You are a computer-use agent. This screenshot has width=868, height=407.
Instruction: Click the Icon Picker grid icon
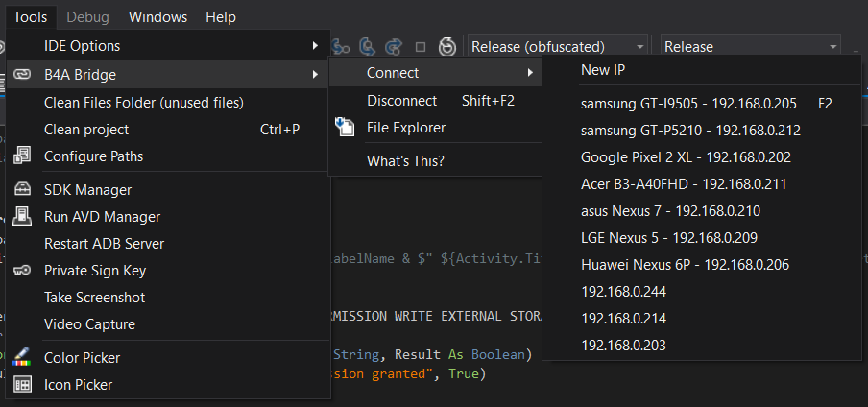(23, 384)
